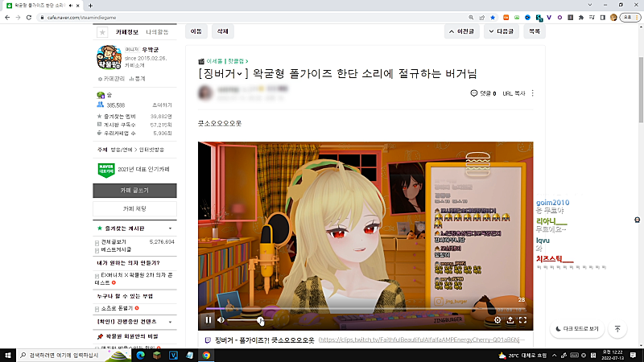Viewport: 644px width, 362px height.
Task: Mute the video with the speaker icon
Action: (221, 319)
